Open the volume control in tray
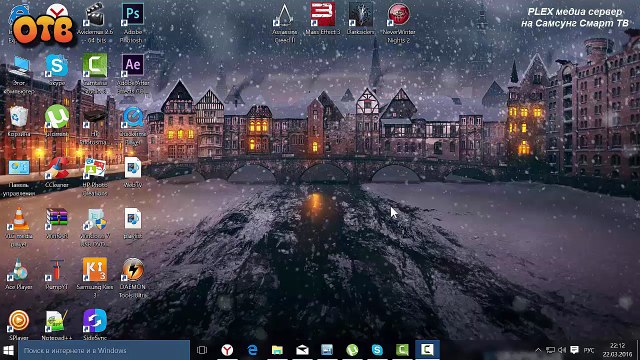The height and width of the screenshot is (360, 640). tap(562, 350)
